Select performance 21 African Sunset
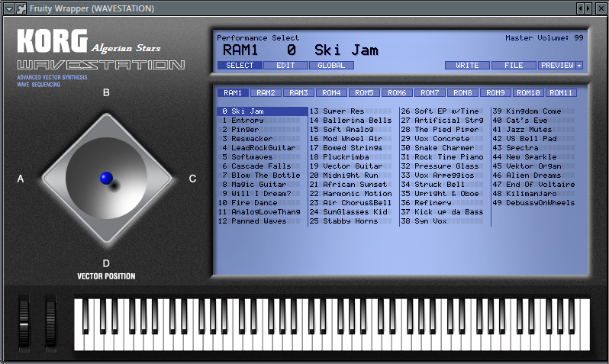The image size is (609, 364). click(x=353, y=185)
